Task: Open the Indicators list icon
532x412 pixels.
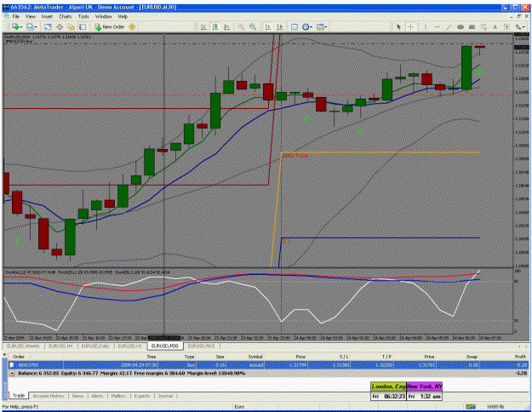Action: pos(295,26)
